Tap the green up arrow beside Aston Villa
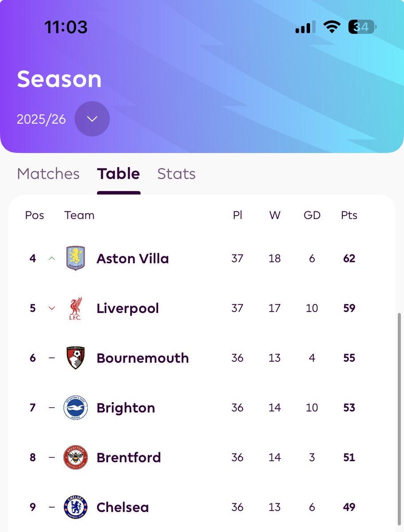 click(x=52, y=258)
